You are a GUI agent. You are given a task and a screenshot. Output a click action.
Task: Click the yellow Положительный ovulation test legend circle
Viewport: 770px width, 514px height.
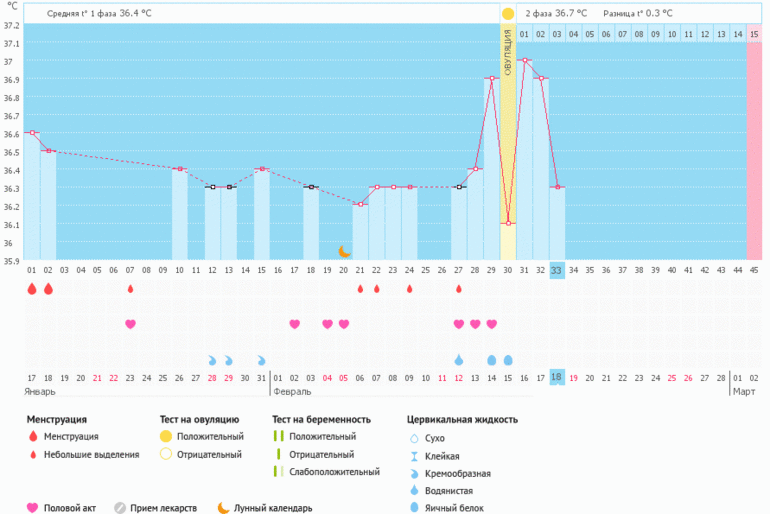click(x=166, y=437)
